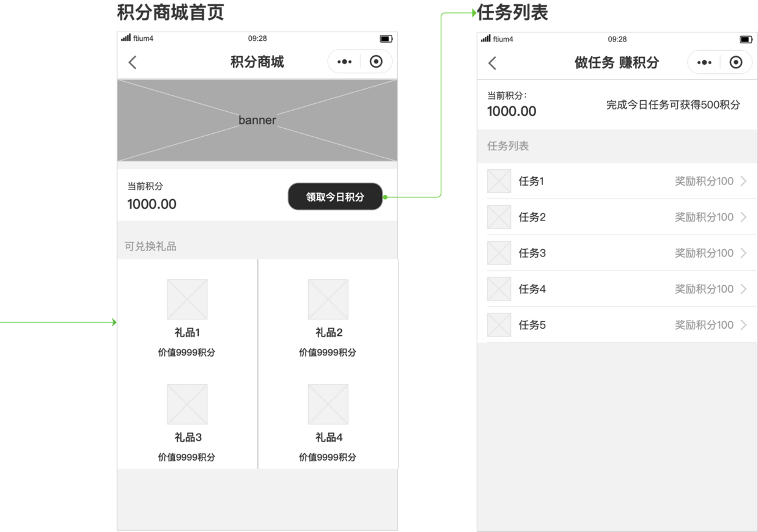758x532 pixels.
Task: Click the 做任务 赚积分 page title
Action: click(x=617, y=62)
